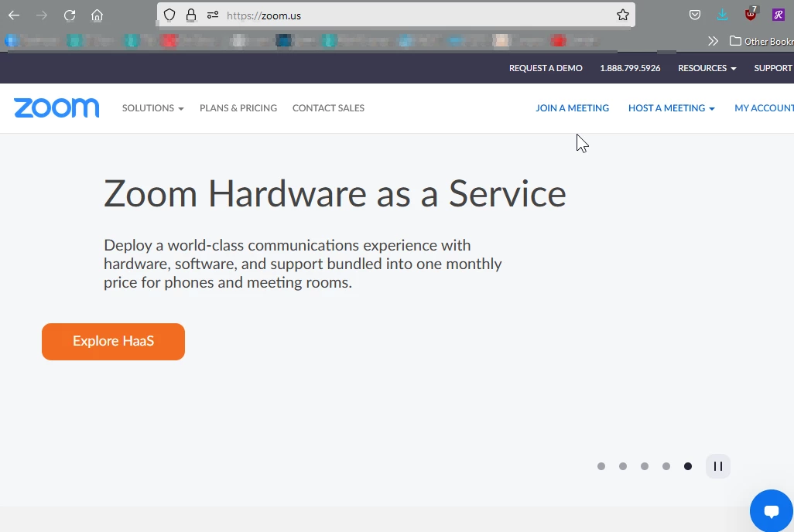794x532 pixels.
Task: Expand the Resources dropdown menu
Action: (707, 68)
